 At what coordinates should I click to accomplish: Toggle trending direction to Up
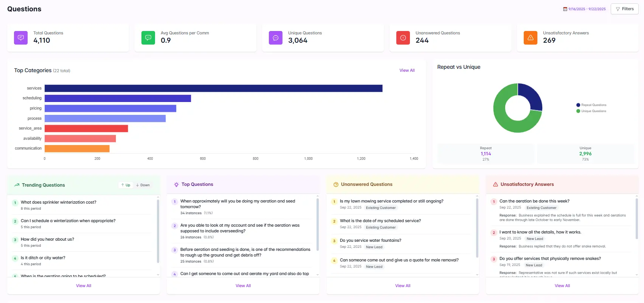coord(126,185)
